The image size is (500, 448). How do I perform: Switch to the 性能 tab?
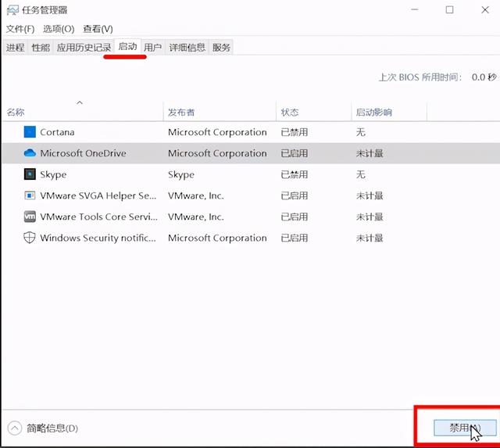click(41, 48)
